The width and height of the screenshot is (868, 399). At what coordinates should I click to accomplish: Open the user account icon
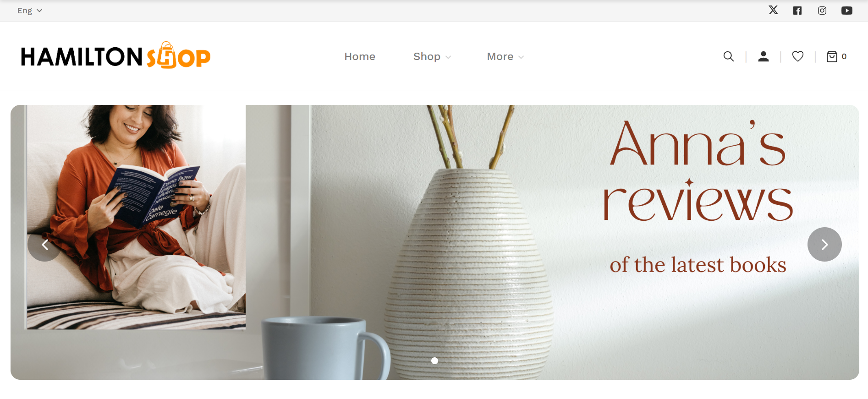(764, 56)
